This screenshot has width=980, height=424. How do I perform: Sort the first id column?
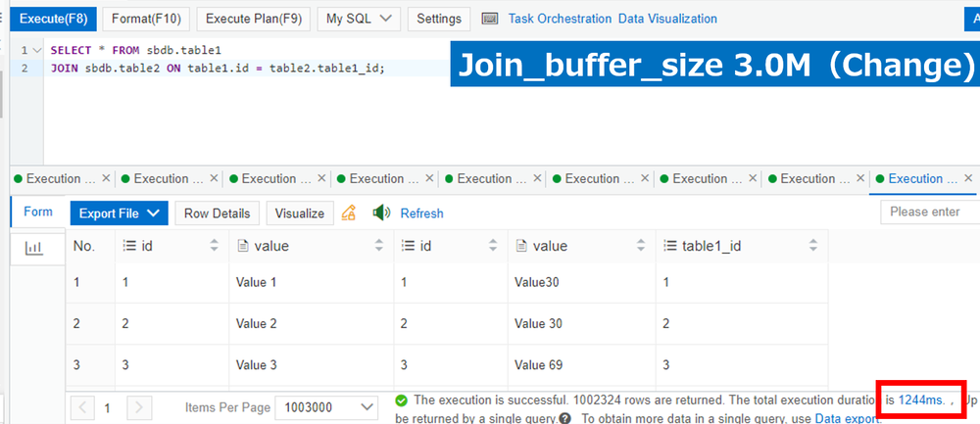(x=215, y=247)
